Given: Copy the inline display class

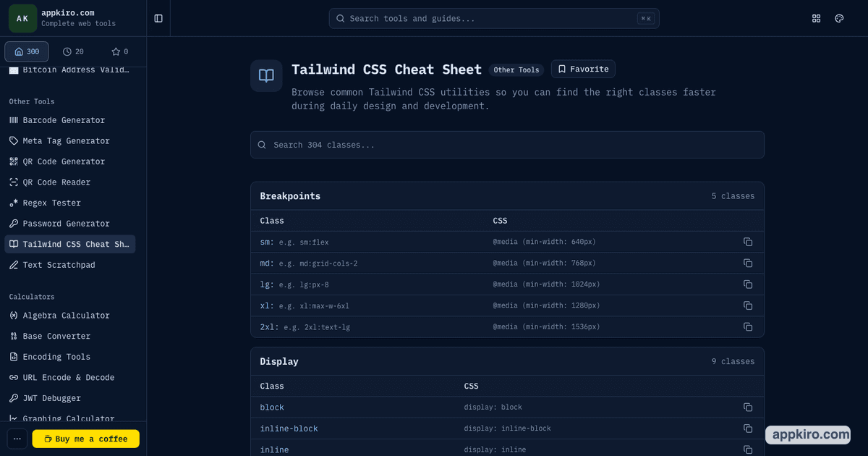Looking at the screenshot, I should [x=748, y=449].
